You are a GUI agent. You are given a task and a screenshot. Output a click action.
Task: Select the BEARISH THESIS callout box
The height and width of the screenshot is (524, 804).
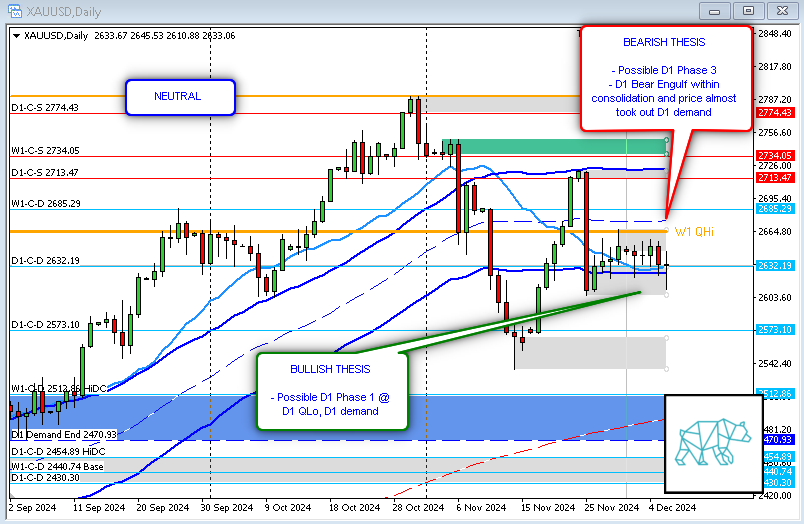(x=663, y=78)
